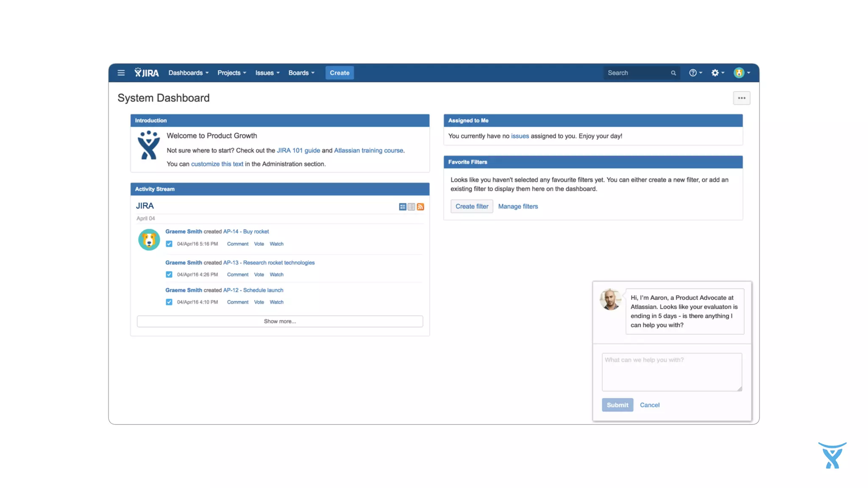Toggle checkbox beside AP-14 Buy rocket

[x=169, y=244]
